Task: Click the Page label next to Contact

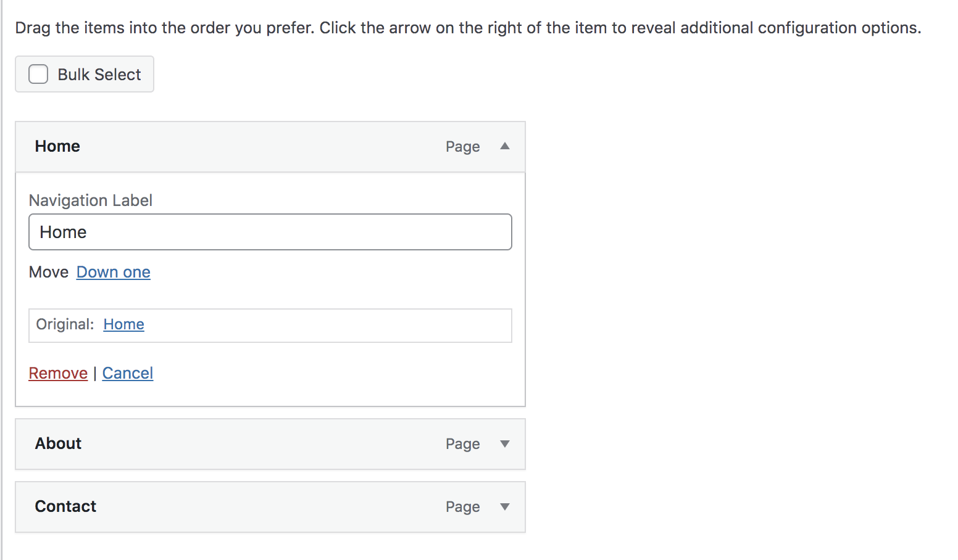Action: [462, 506]
